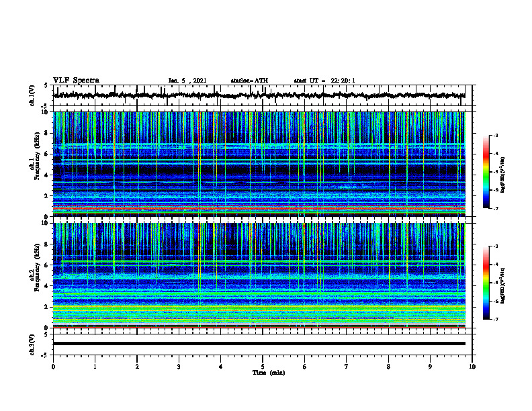This screenshot has height=411, width=532.
Task: Select the "Time (min)" axis label
Action: click(269, 373)
